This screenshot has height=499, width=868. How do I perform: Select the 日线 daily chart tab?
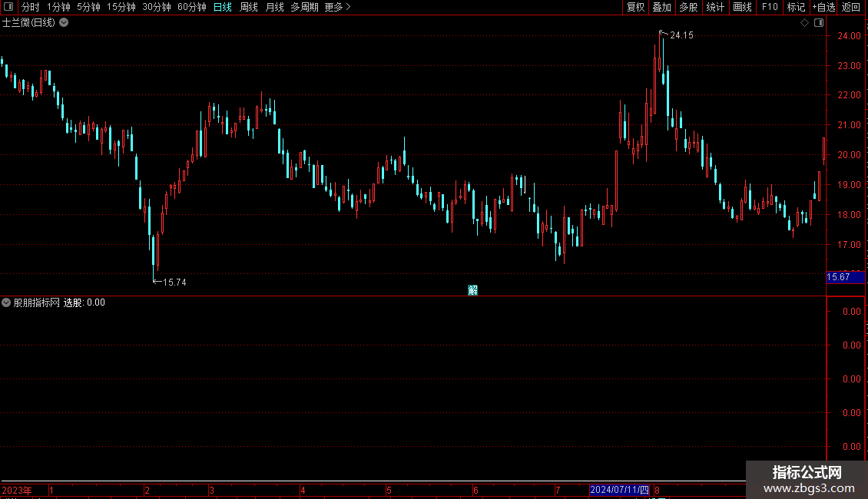pos(223,7)
